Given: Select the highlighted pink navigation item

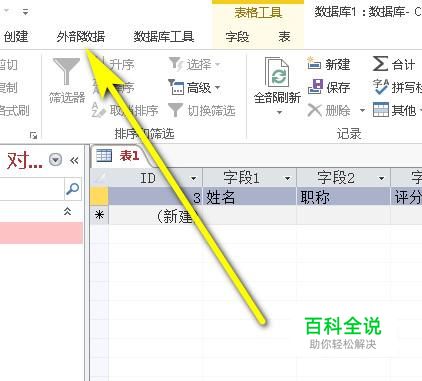Looking at the screenshot, I should point(41,233).
